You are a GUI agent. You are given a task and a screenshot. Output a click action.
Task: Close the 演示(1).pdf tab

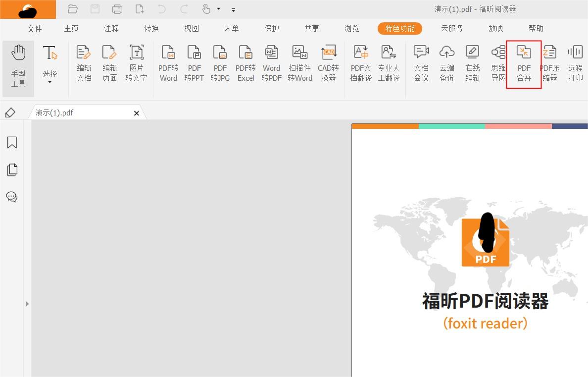click(x=137, y=113)
